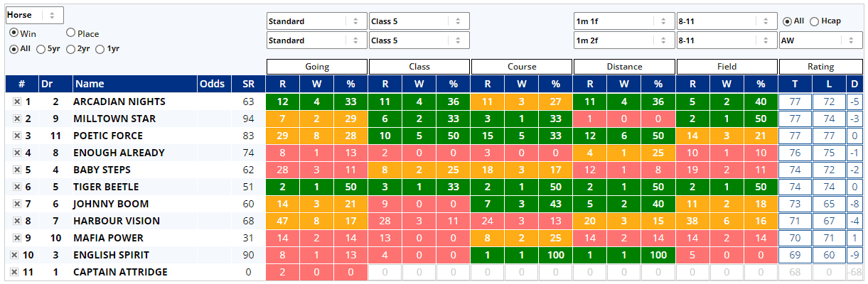Open the Horse dropdown selector
Screen dimensions: 868x284
point(34,15)
